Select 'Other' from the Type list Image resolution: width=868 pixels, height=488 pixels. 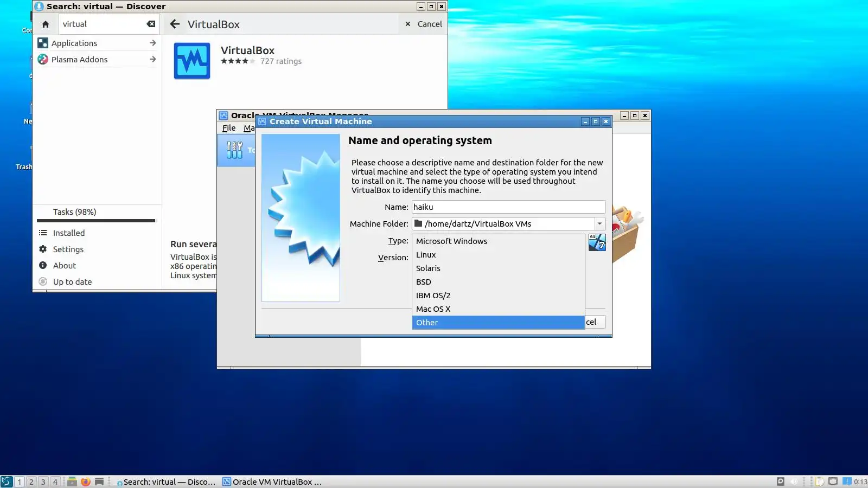(499, 323)
